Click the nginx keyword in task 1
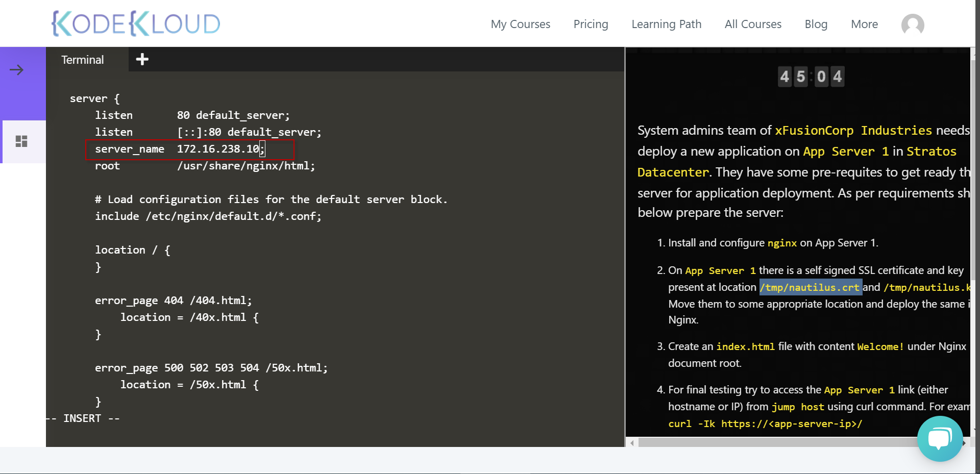 coord(782,243)
